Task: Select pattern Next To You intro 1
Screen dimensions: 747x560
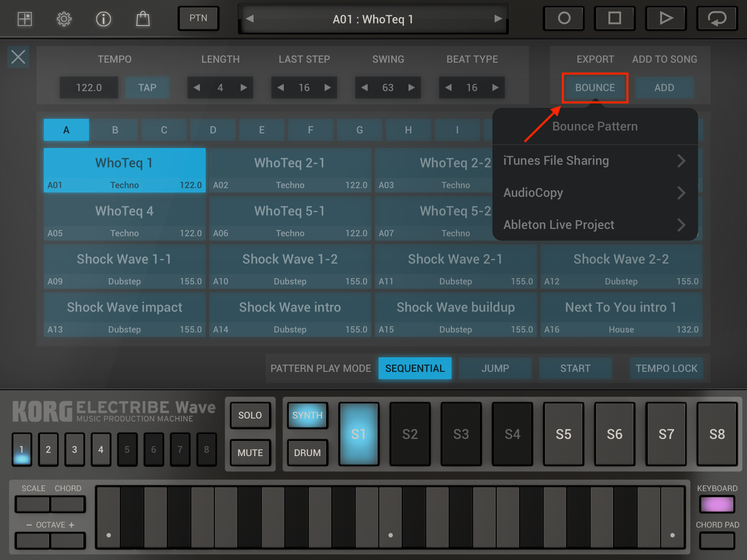Action: [x=622, y=315]
